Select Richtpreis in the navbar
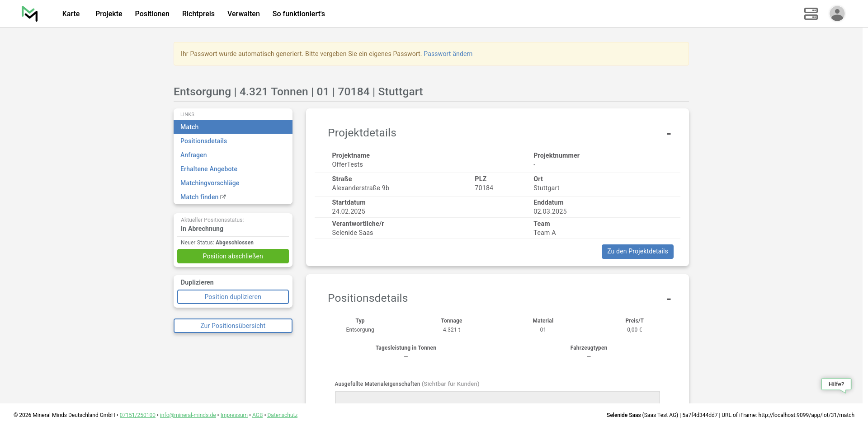Image resolution: width=868 pixels, height=426 pixels. click(x=198, y=14)
